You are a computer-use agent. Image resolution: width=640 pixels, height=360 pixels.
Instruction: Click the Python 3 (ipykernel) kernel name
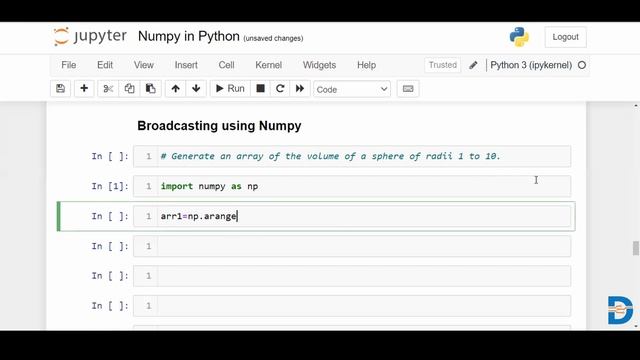(x=531, y=65)
